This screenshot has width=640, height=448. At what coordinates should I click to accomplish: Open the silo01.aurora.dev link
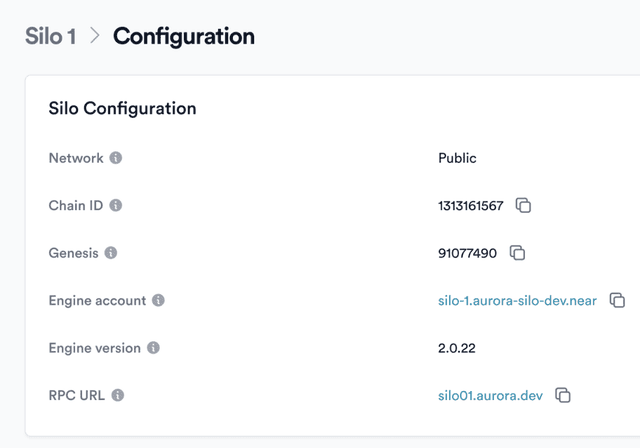(490, 395)
